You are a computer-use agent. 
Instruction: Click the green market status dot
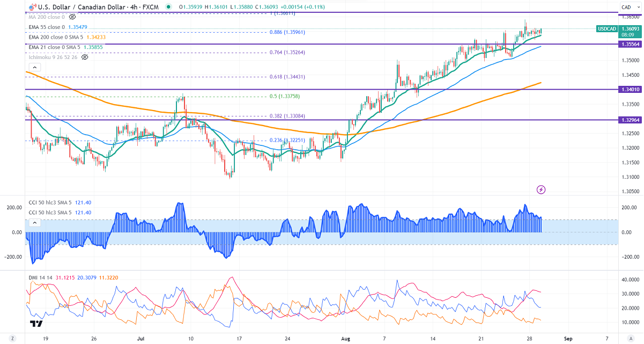[169, 8]
